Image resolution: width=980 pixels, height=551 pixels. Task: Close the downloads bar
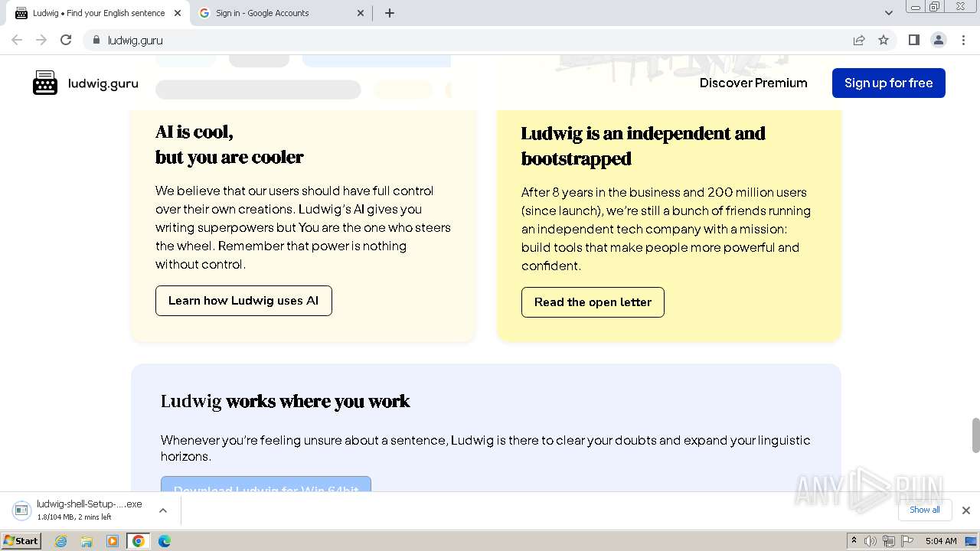(966, 510)
